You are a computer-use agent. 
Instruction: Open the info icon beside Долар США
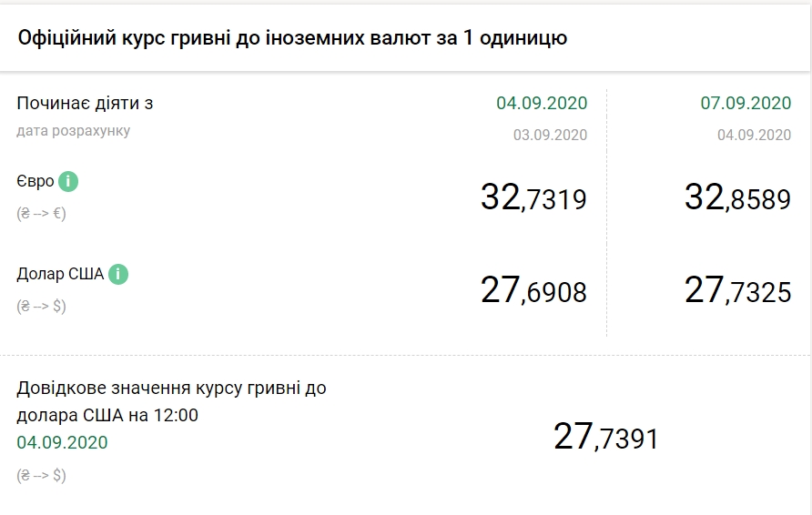[118, 274]
